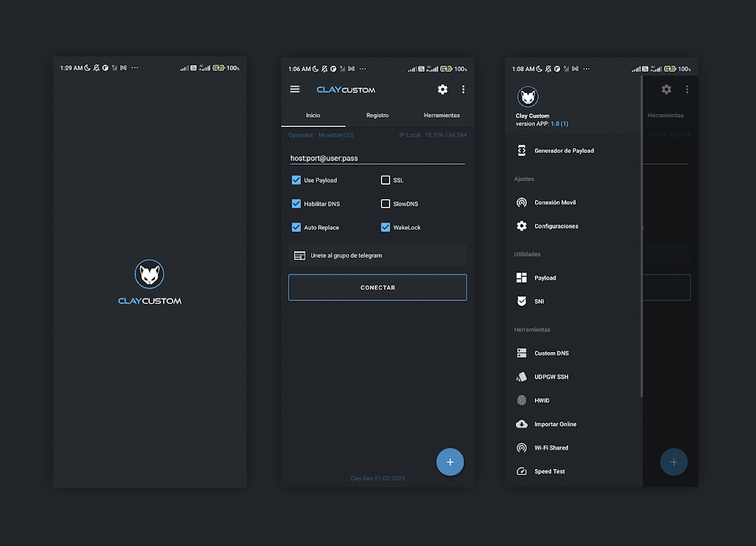Image resolution: width=756 pixels, height=546 pixels.
Task: Click the Configuraciones gear icon
Action: coord(522,226)
